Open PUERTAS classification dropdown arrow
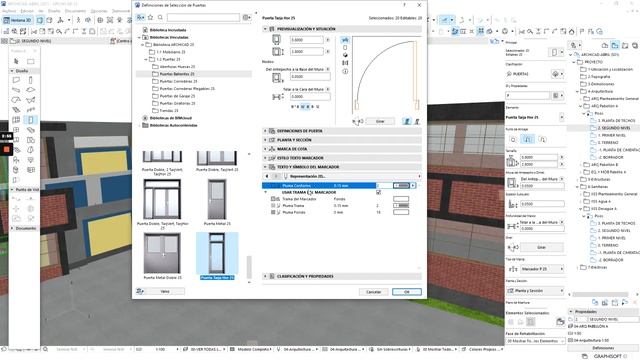640x360 pixels. [x=562, y=74]
